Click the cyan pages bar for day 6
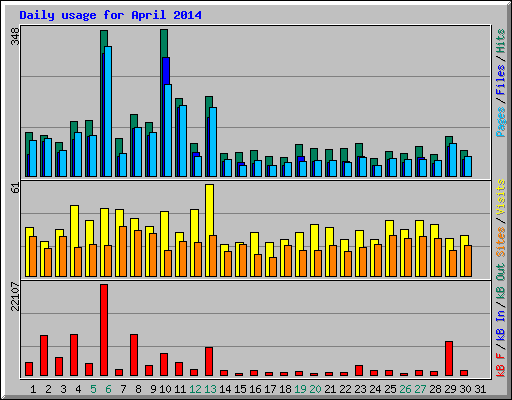Image resolution: width=512 pixels, height=400 pixels. [x=108, y=111]
